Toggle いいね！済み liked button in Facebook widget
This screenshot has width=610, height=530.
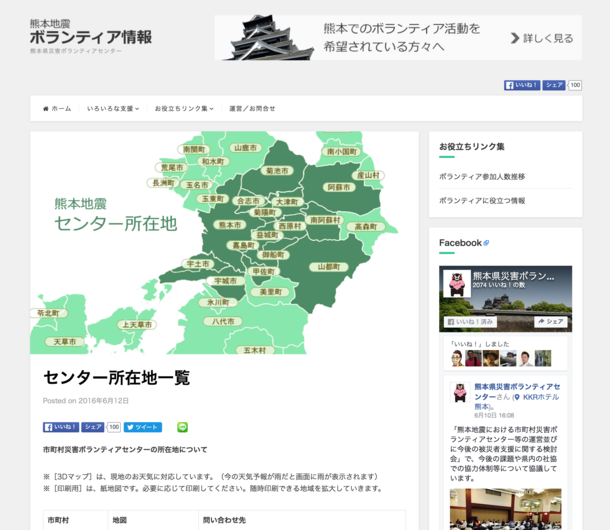471,322
